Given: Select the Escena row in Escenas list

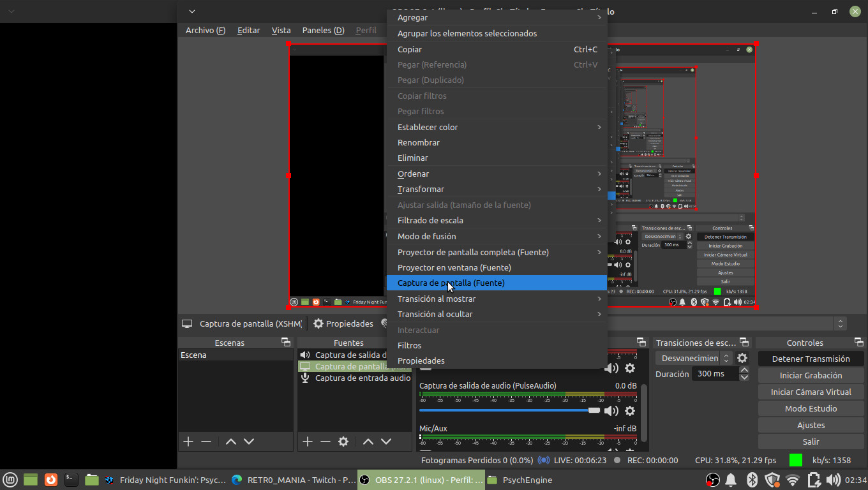Looking at the screenshot, I should point(236,355).
